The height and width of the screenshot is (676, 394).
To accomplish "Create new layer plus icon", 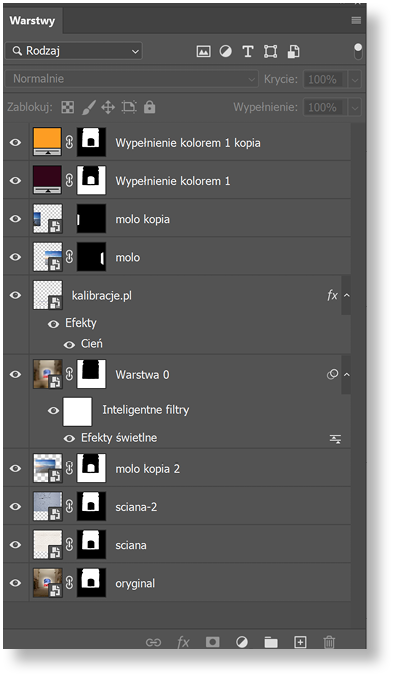I will pos(300,642).
